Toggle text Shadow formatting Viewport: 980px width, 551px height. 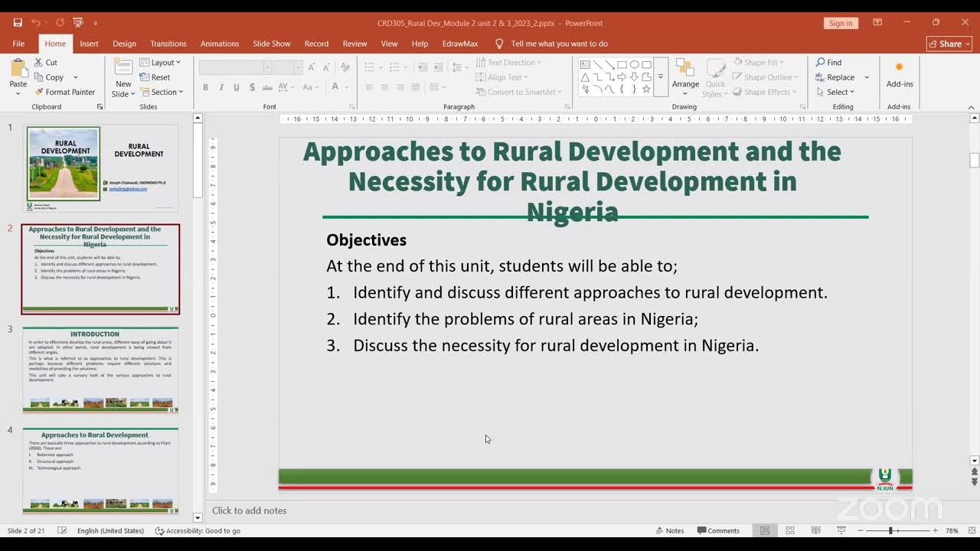point(252,87)
